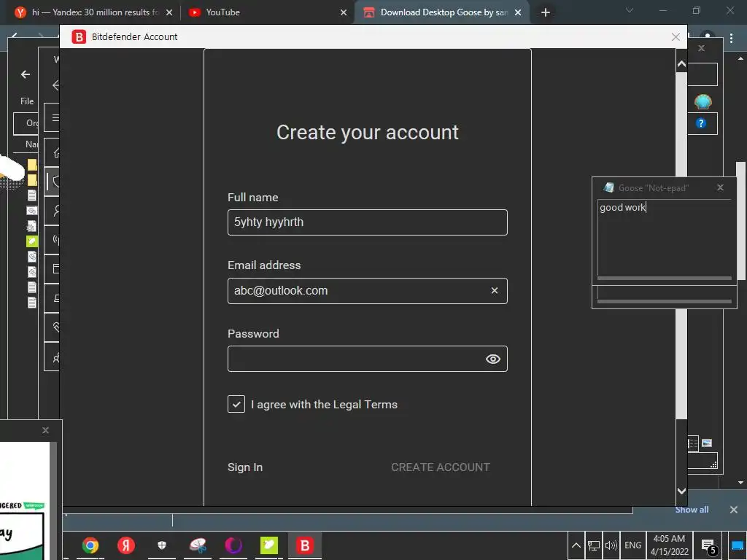Open Yandex browser from the taskbar
Viewport: 747px width, 560px height.
point(125,545)
